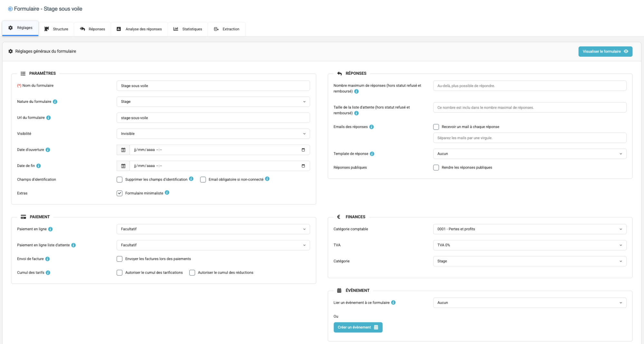Image resolution: width=644 pixels, height=344 pixels.
Task: Click info icon next to Nature du formulaire
Action: click(55, 102)
